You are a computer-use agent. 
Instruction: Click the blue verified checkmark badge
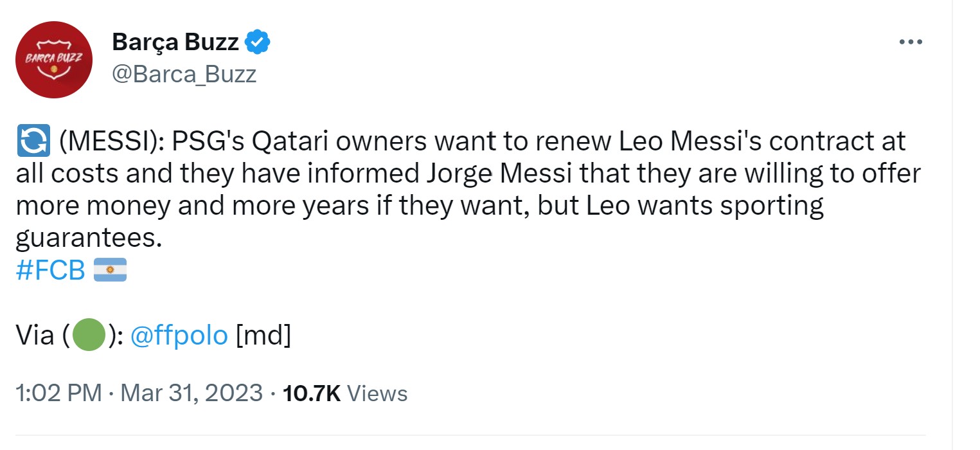click(258, 42)
